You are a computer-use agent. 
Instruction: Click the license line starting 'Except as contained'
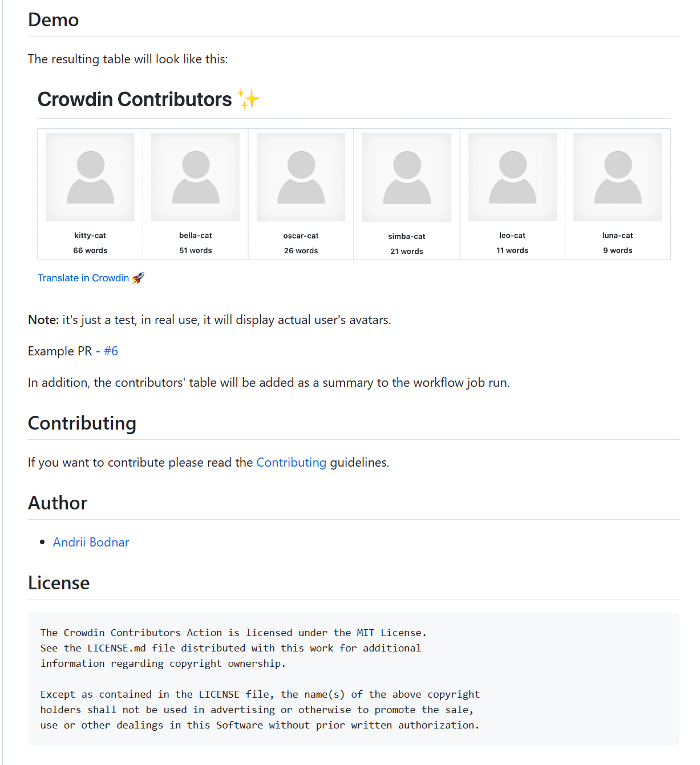260,694
